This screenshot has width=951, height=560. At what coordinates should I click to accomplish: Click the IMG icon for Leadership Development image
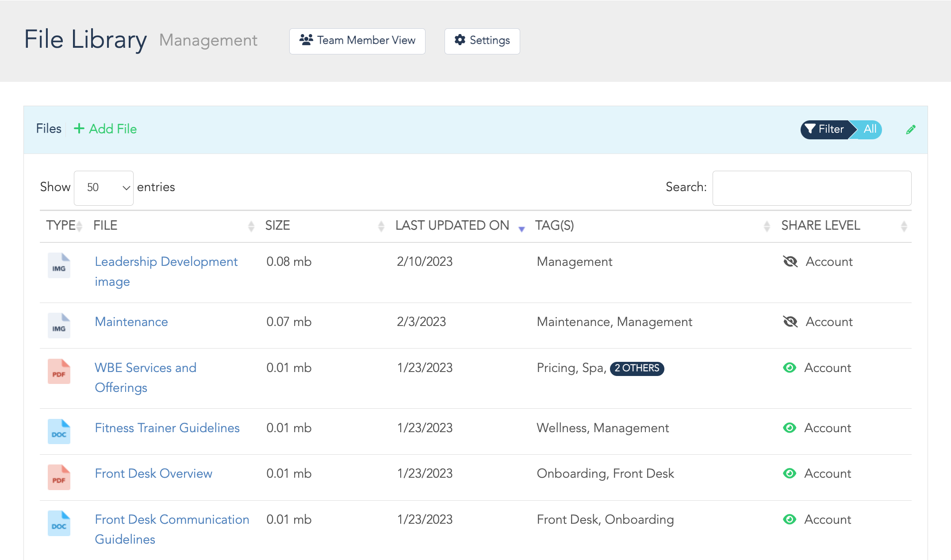(59, 265)
